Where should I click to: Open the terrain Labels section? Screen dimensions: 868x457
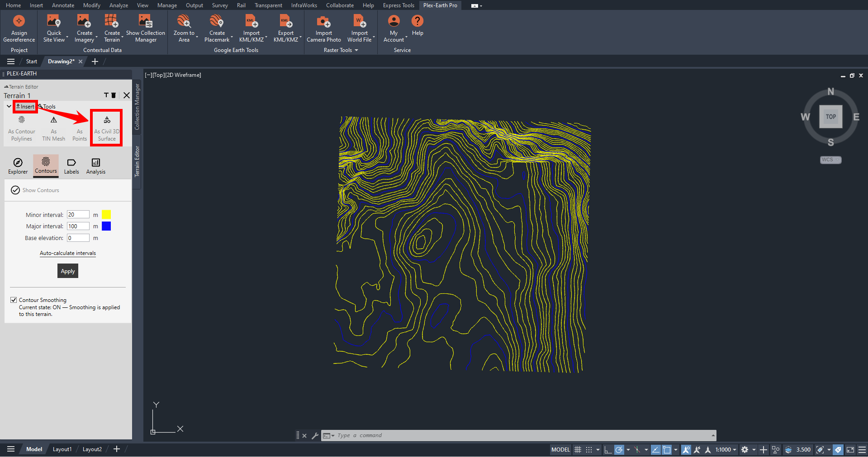(x=71, y=166)
